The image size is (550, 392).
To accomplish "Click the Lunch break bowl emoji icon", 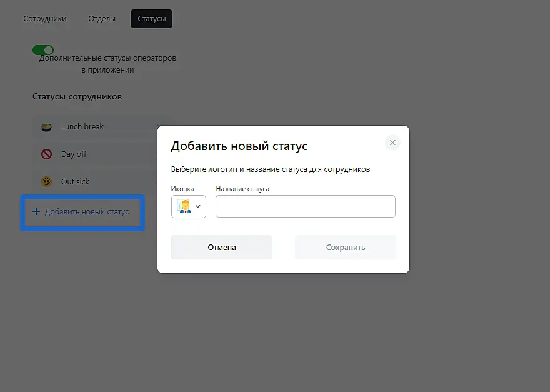I will tap(46, 127).
